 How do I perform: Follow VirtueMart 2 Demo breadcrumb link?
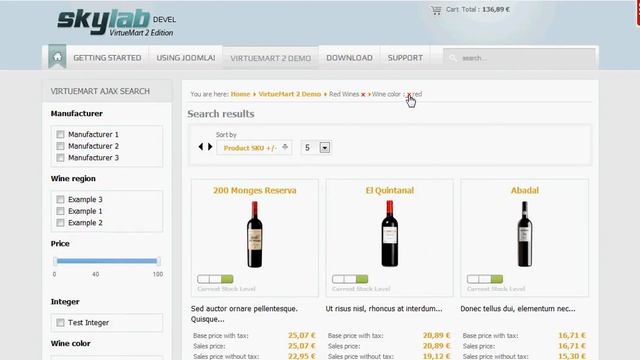click(290, 94)
